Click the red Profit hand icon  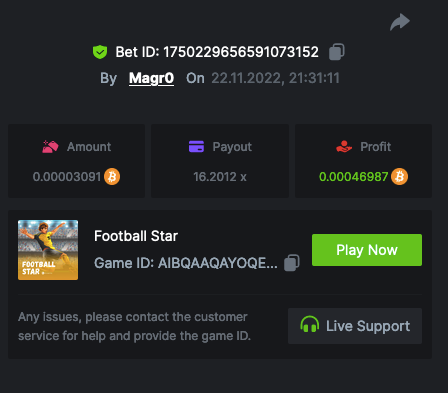[344, 146]
